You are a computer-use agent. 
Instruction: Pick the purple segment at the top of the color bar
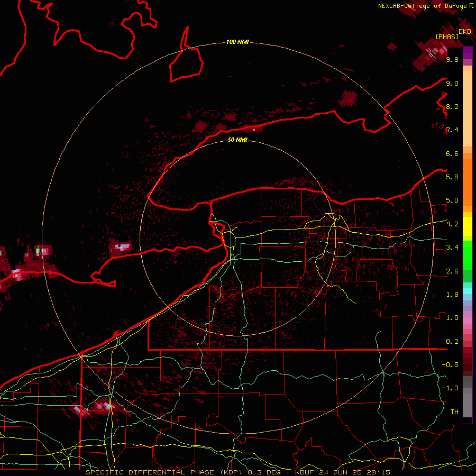467,53
